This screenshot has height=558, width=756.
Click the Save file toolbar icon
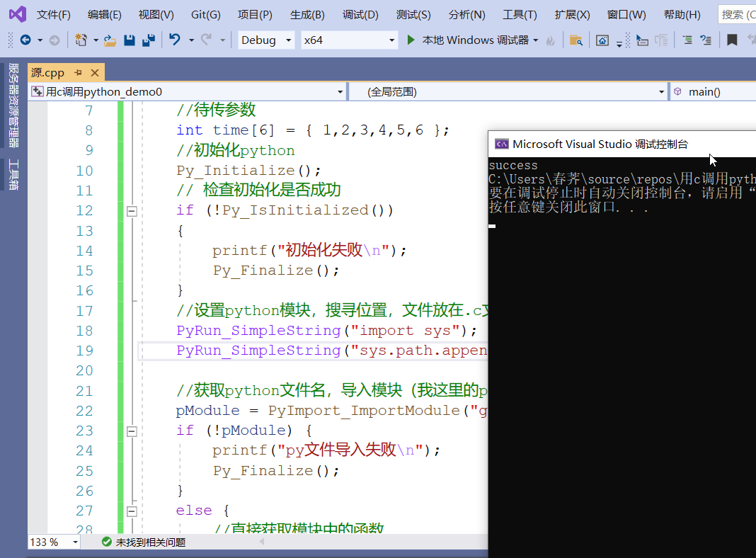[x=130, y=40]
